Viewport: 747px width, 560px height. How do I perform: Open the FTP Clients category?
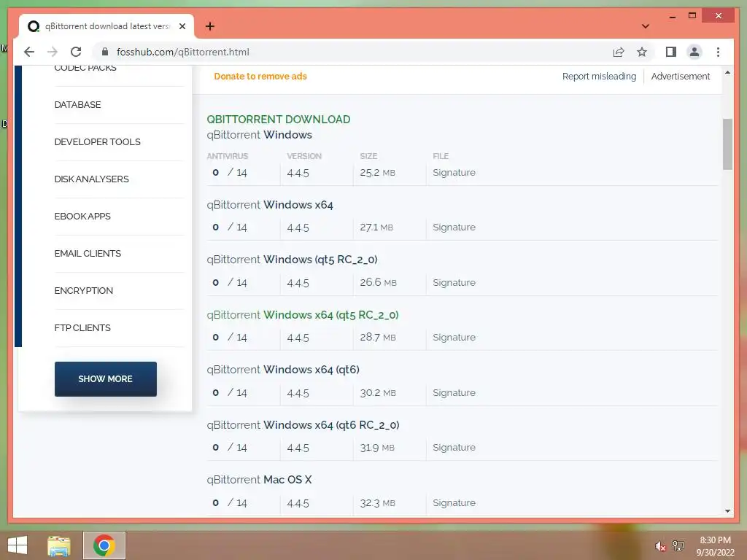[82, 327]
